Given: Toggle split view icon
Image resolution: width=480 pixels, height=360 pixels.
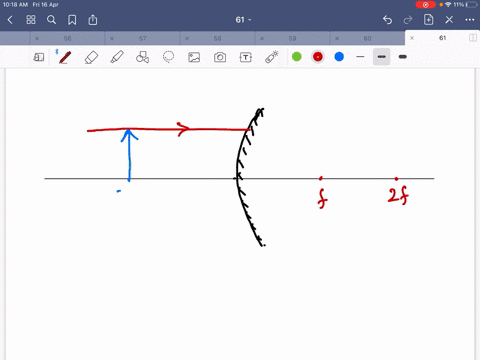Looking at the screenshot, I should tap(473, 38).
